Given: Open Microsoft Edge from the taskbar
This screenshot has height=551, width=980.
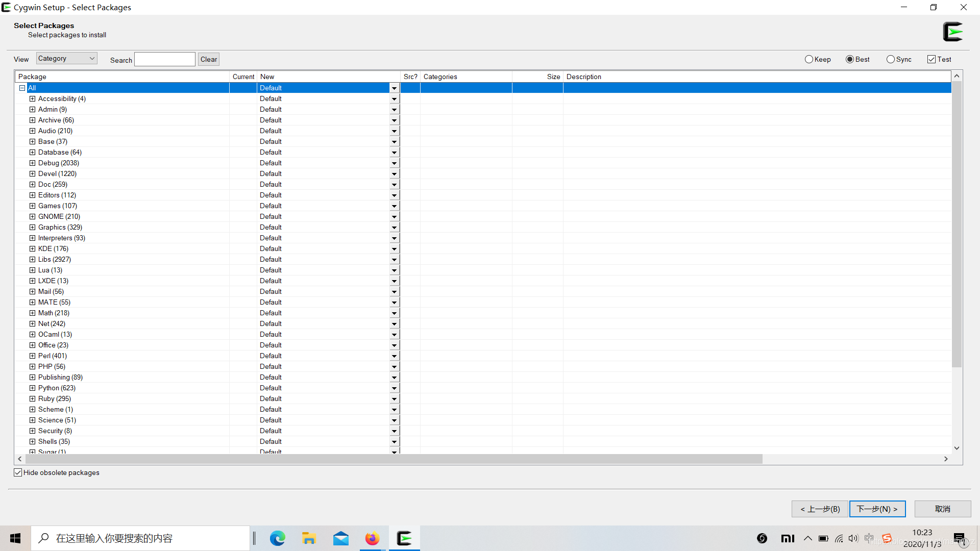Looking at the screenshot, I should (x=277, y=538).
